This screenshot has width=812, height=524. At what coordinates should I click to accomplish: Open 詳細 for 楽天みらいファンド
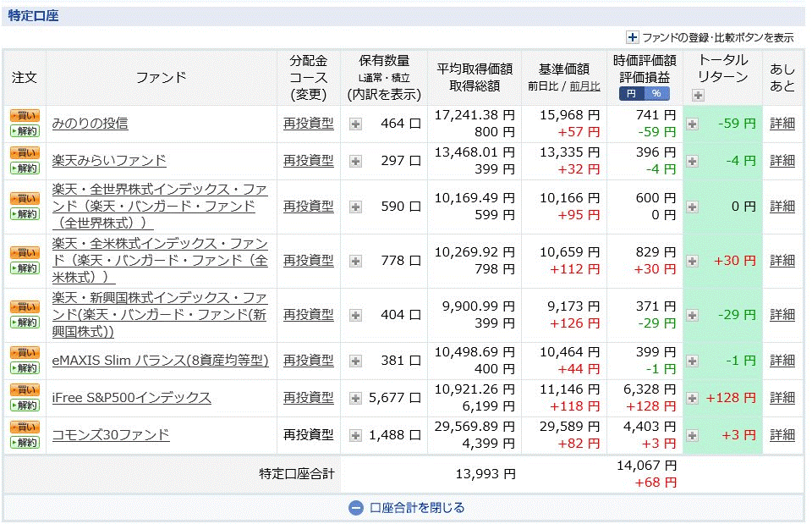tap(782, 161)
